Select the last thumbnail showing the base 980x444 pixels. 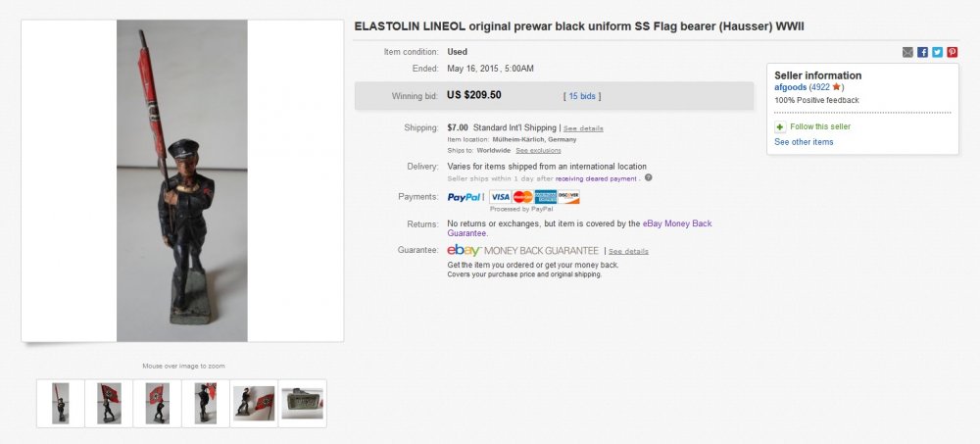(302, 404)
